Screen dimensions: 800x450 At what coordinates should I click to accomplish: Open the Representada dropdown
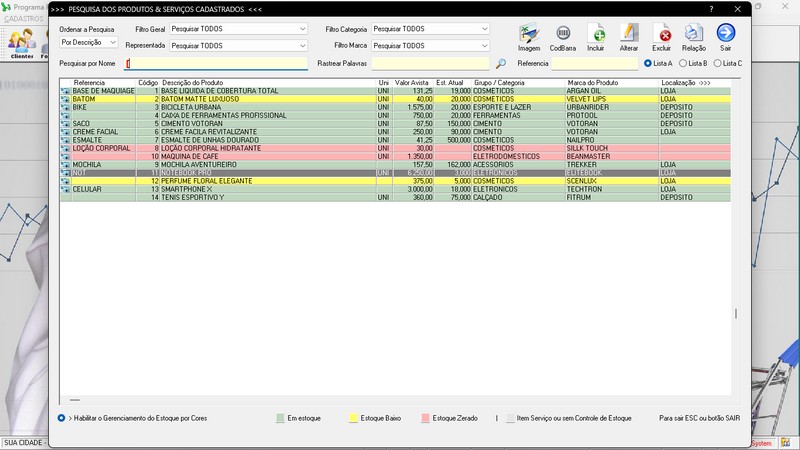238,45
